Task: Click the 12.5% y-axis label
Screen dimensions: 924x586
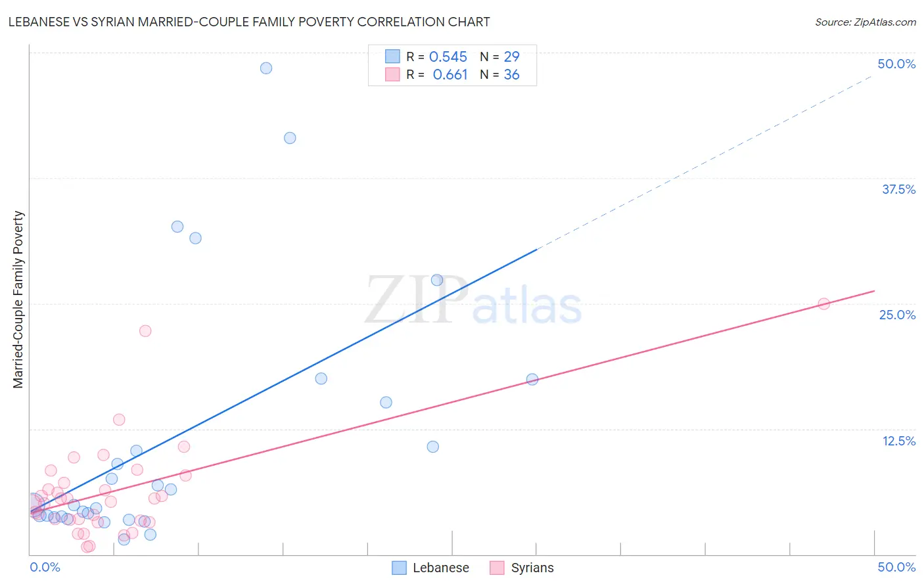Action: pyautogui.click(x=898, y=441)
